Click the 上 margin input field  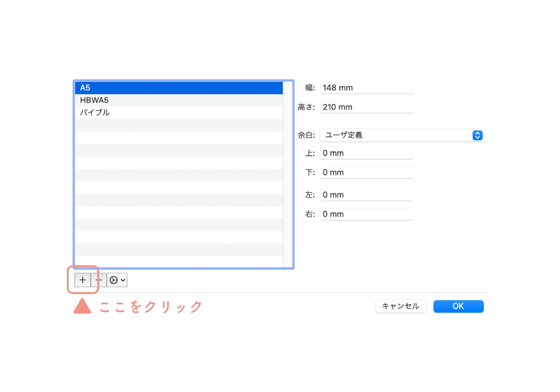366,153
